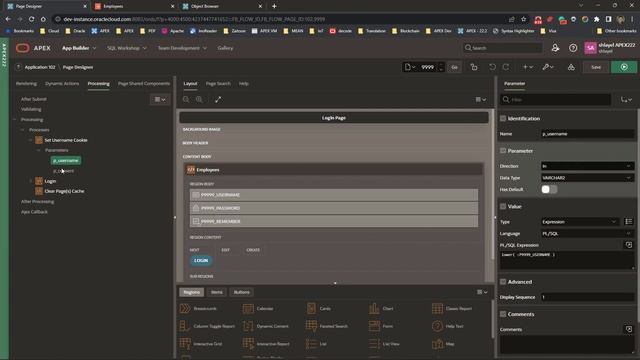Pick the Calendar region icon
Screen dimensions: 640x360
[248, 309]
